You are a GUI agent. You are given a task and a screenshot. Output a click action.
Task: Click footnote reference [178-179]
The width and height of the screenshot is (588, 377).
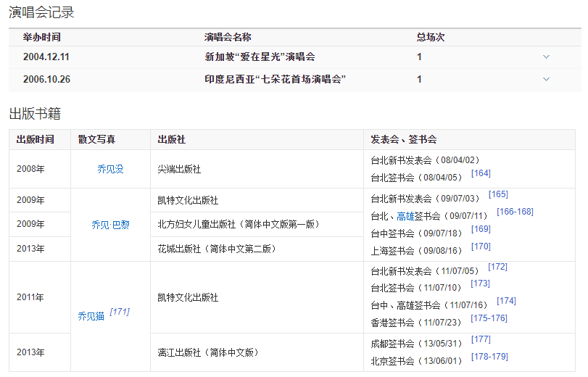pos(489,357)
